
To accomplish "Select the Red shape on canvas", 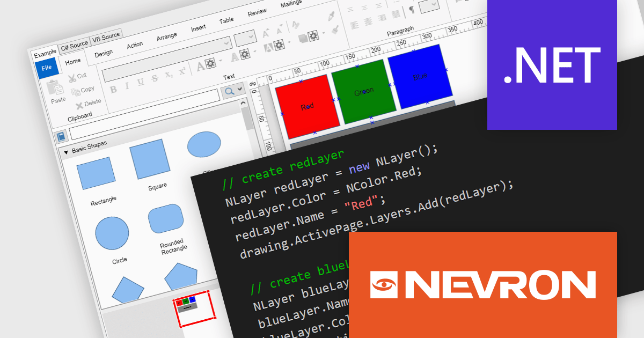I will [x=308, y=106].
